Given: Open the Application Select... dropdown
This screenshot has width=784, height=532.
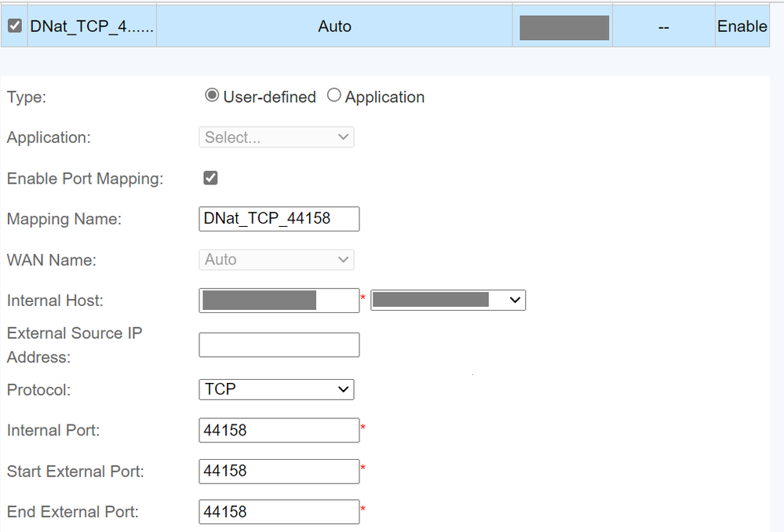Looking at the screenshot, I should coord(276,137).
